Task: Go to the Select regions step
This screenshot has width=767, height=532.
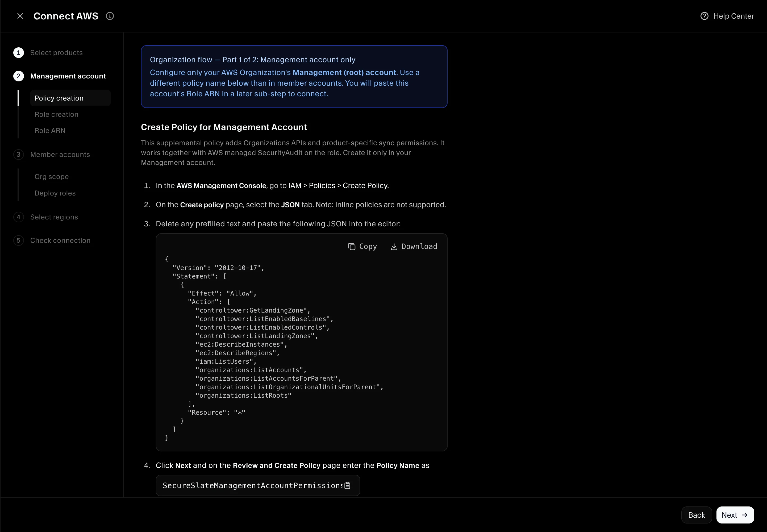Action: pyautogui.click(x=54, y=217)
